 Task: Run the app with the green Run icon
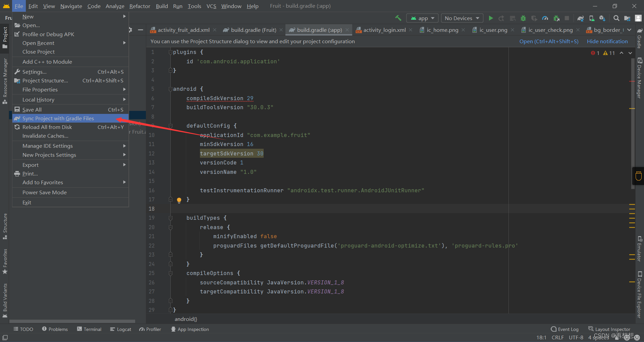(491, 18)
